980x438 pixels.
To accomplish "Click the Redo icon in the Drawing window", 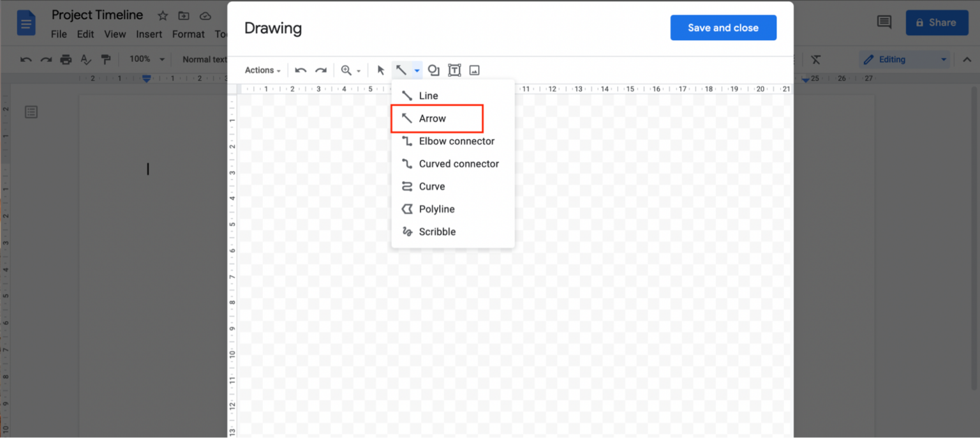I will point(321,70).
